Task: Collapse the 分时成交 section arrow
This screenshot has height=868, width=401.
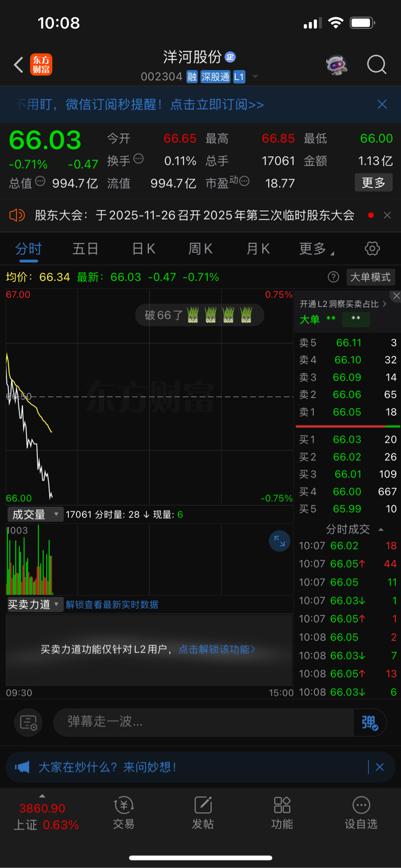Action: coord(381,530)
